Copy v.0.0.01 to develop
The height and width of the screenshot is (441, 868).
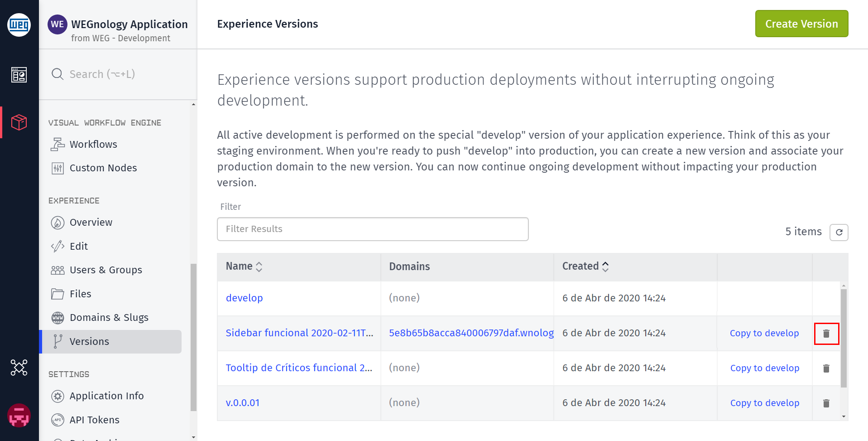[764, 403]
